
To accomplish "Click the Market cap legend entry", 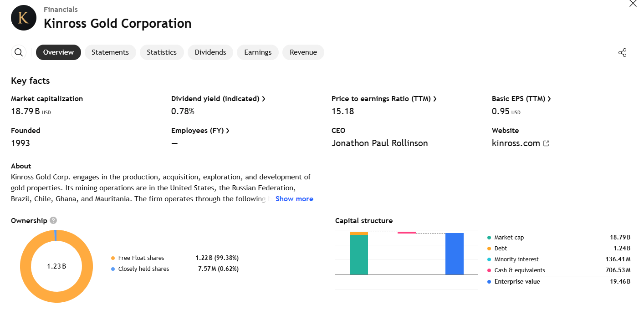I will [505, 238].
